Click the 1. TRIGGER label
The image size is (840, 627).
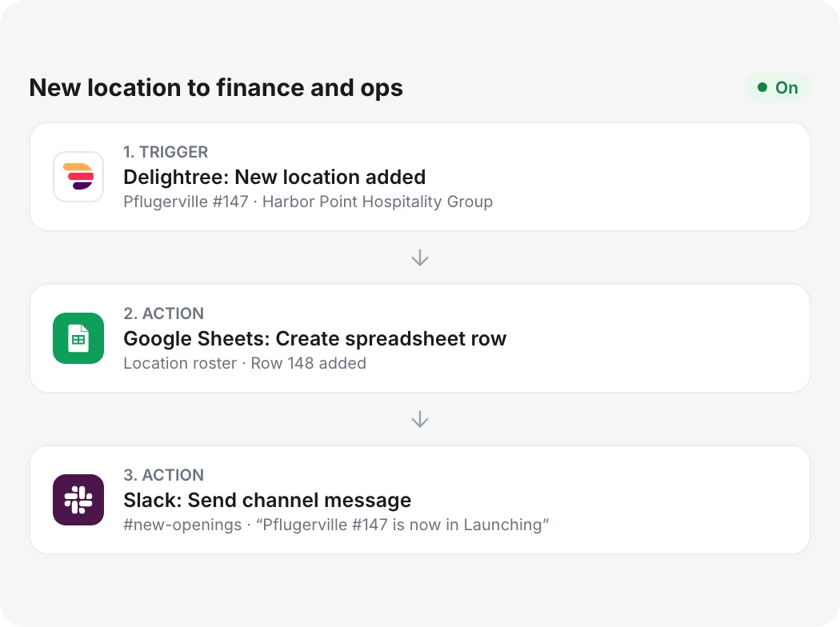click(166, 152)
